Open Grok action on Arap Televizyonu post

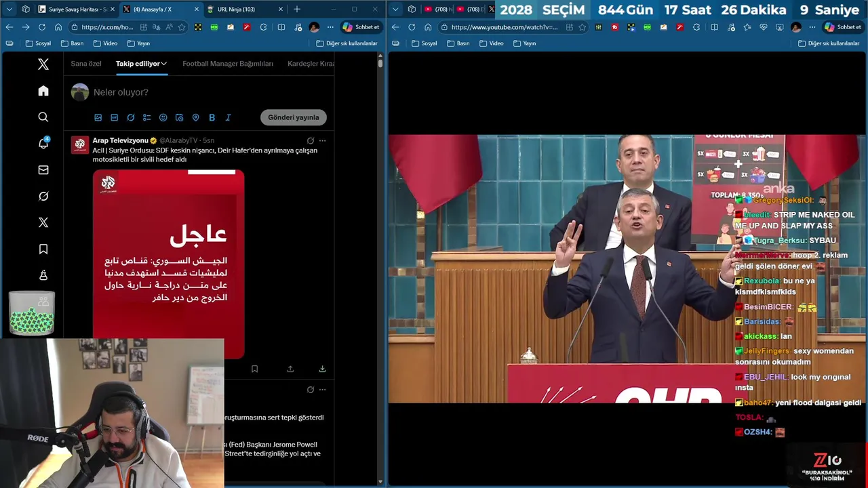[311, 140]
